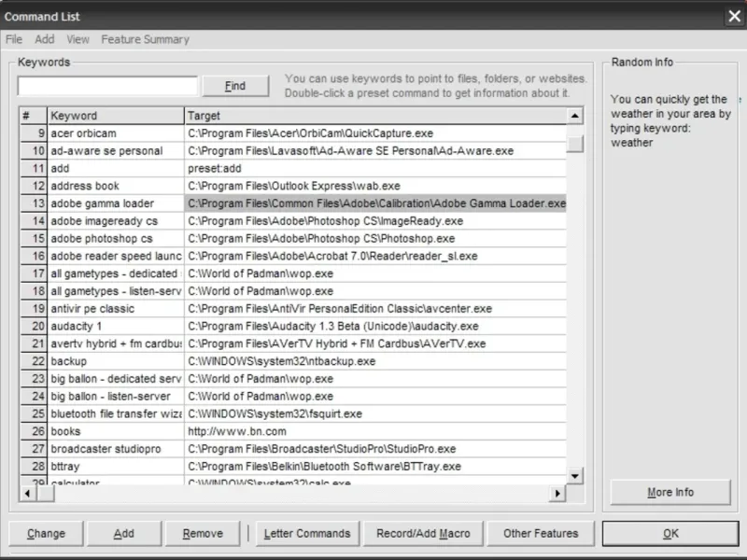
Task: Click target 'http://www.bn.com'
Action: (375, 431)
